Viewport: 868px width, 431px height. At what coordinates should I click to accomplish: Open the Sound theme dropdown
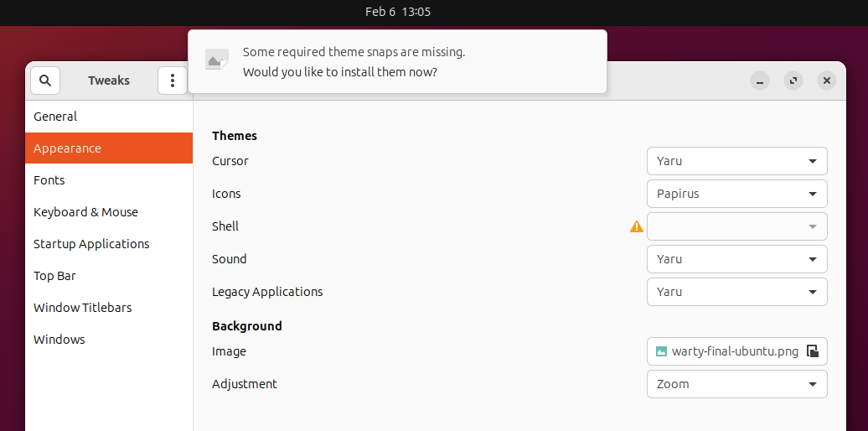point(736,259)
